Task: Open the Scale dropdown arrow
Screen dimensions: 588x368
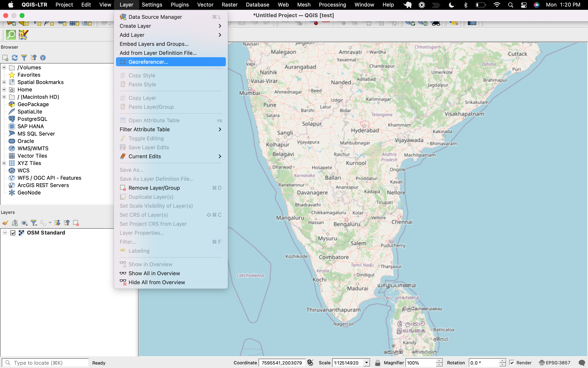Action: coord(366,363)
